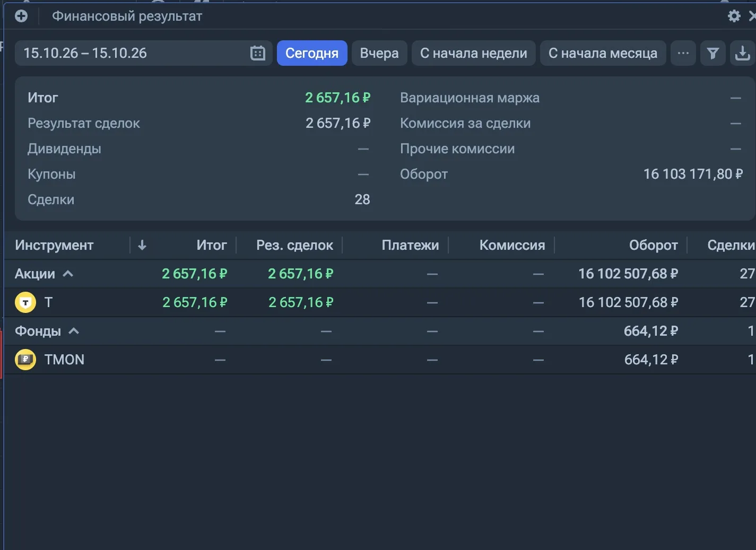Screen dimensions: 756x550
Task: Sort by the Инструмент column header
Action: pos(54,245)
